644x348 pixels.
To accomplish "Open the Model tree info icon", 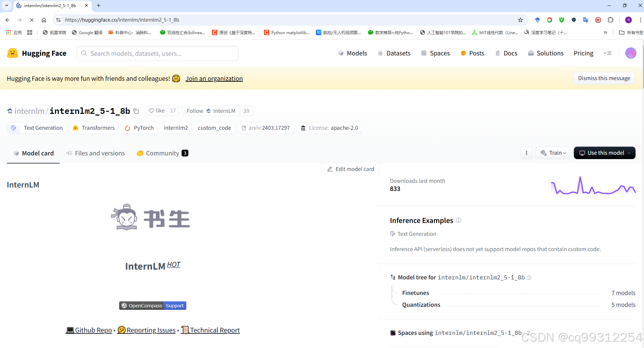I will coord(529,278).
